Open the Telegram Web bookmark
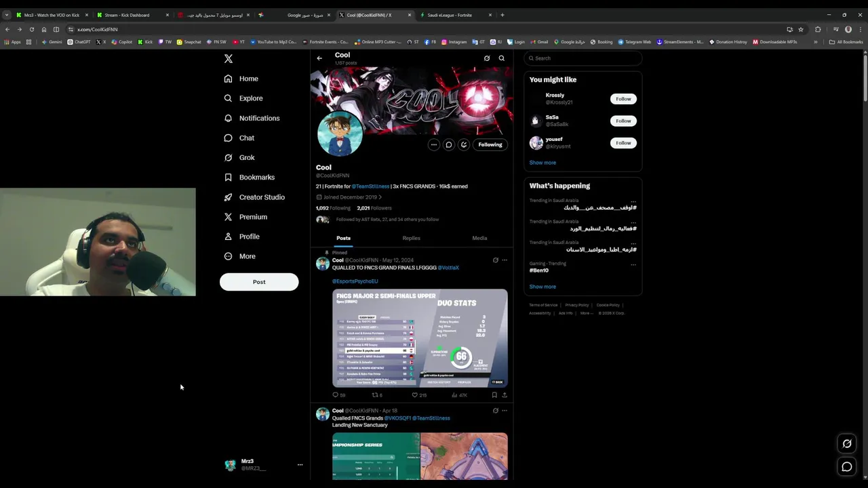Image resolution: width=868 pixels, height=488 pixels. tap(635, 42)
